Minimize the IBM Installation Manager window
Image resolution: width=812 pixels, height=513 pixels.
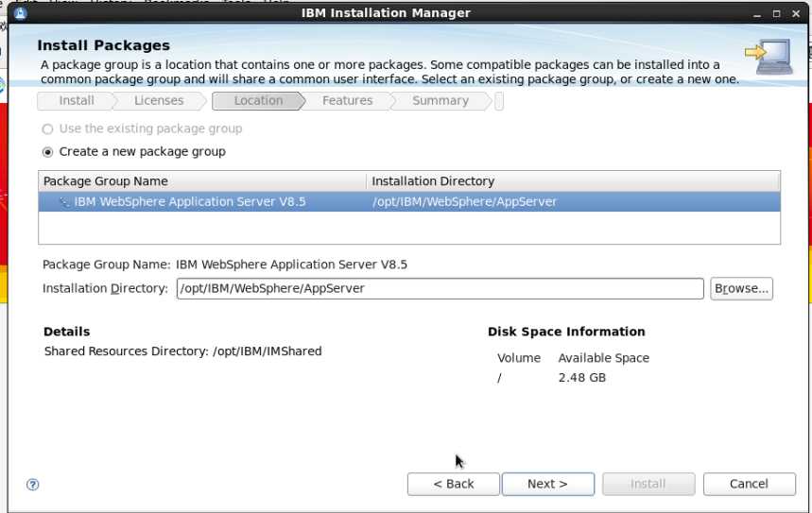(x=757, y=13)
